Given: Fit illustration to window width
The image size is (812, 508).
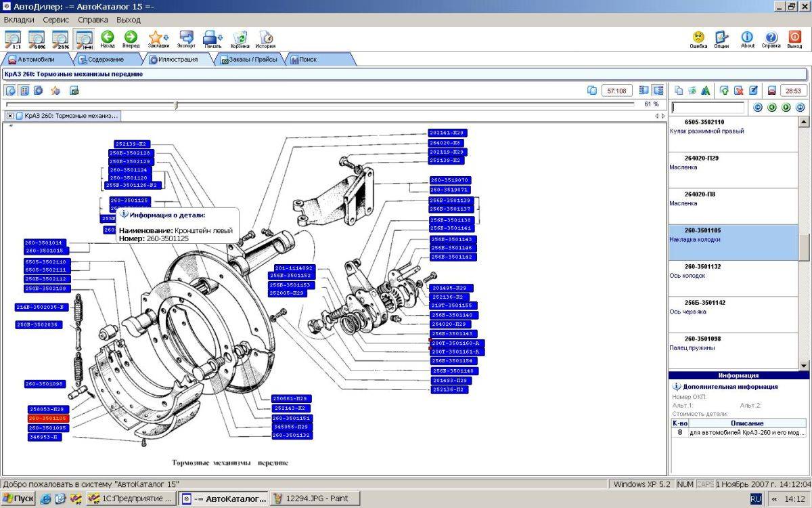Looking at the screenshot, I should (85, 39).
